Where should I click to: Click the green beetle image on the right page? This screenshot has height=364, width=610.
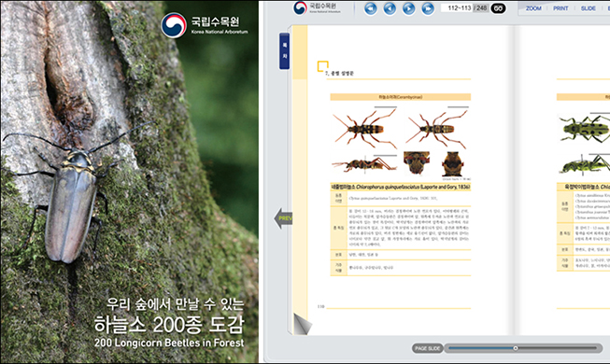(585, 128)
